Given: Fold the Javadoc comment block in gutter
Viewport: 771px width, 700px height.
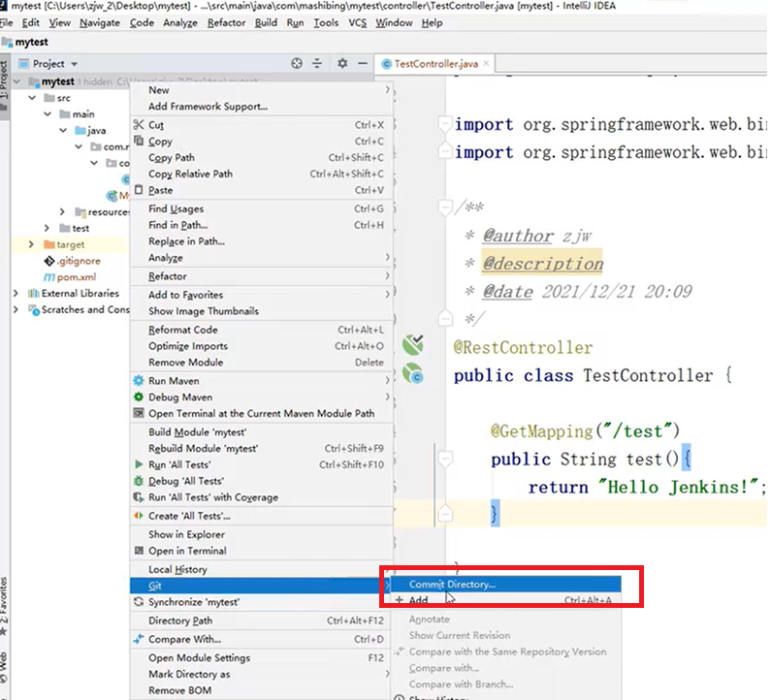Looking at the screenshot, I should tap(444, 207).
